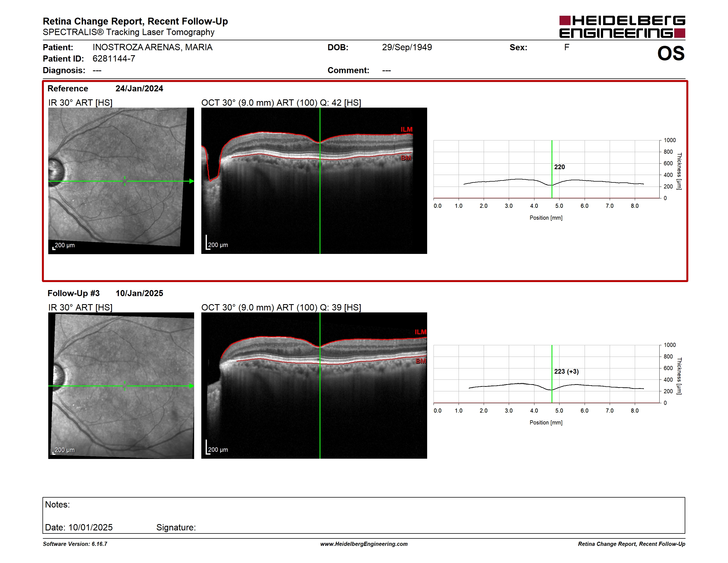
Task: Click the Date: 10/01/2025 entry
Action: coord(79,527)
